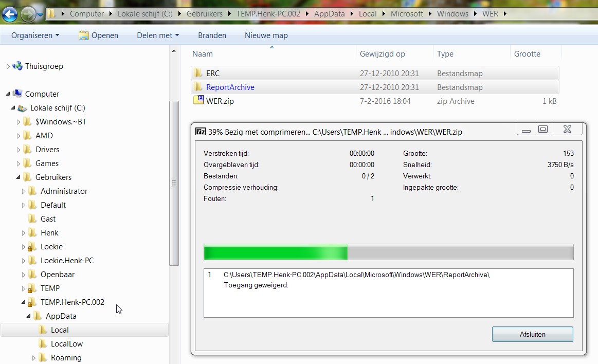Click Computer in the address breadcrumb

coord(86,14)
